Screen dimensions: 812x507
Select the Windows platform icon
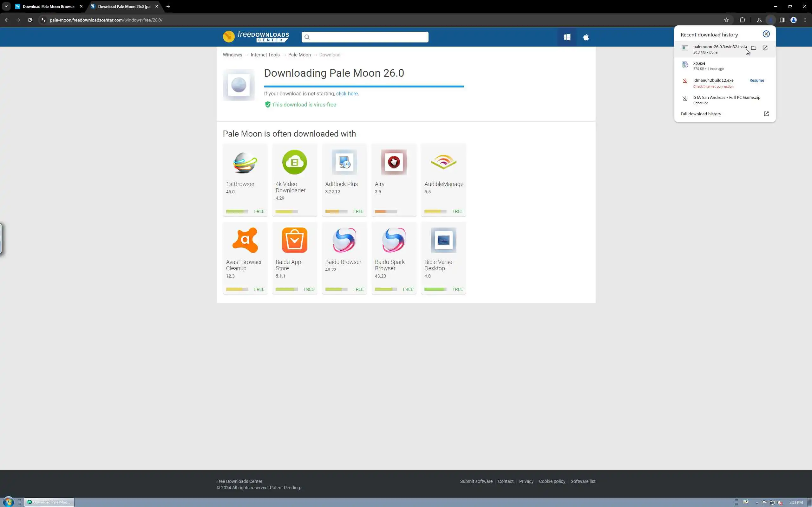coord(567,37)
